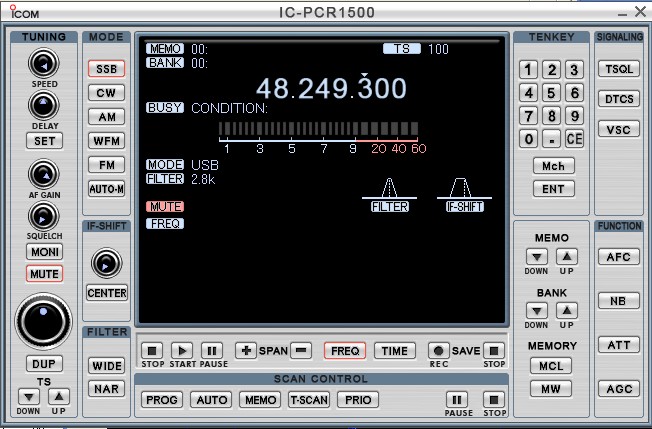Decrease SPAN with the minus button

(x=301, y=350)
